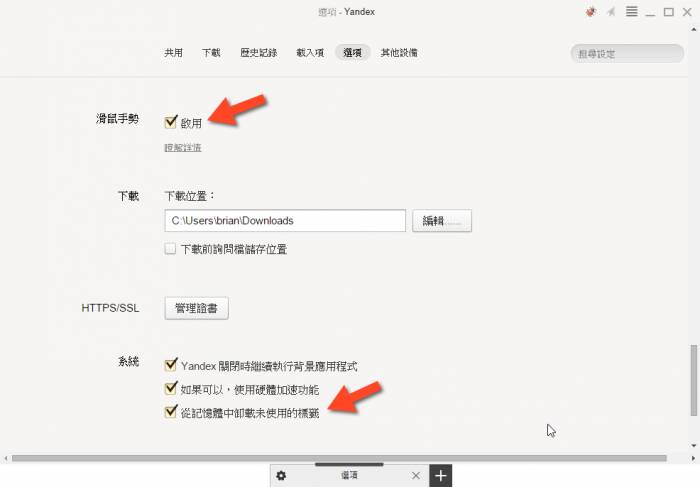Click the gear icon on bottom tab
Viewport: 700px width, 487px height.
click(x=281, y=476)
